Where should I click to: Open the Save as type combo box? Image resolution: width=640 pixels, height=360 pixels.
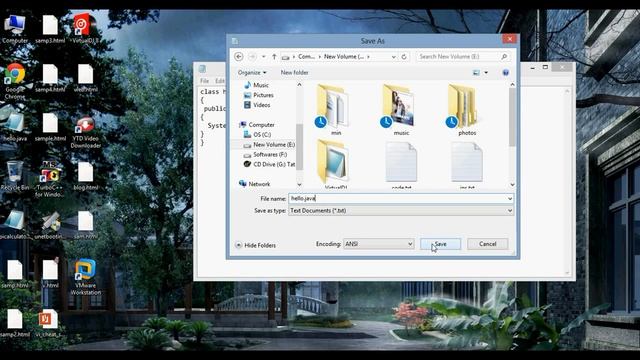click(x=401, y=211)
